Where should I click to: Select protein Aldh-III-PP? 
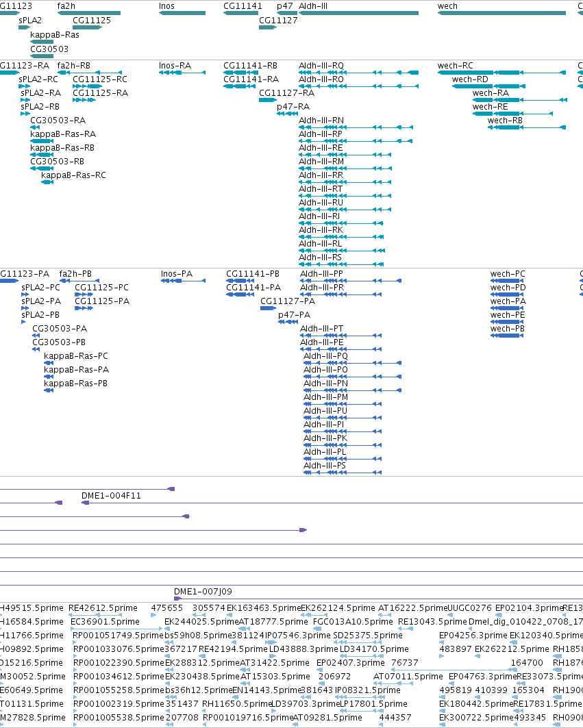click(x=321, y=274)
